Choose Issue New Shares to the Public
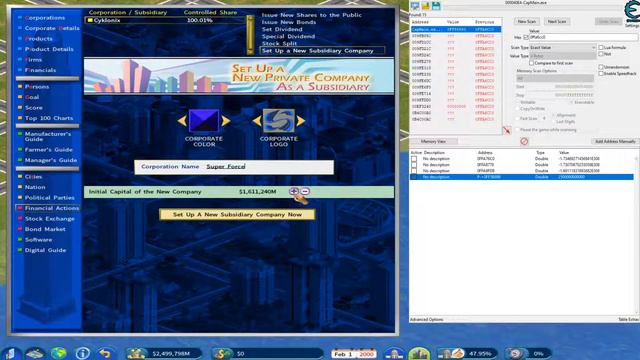This screenshot has height=360, width=640. tap(311, 15)
